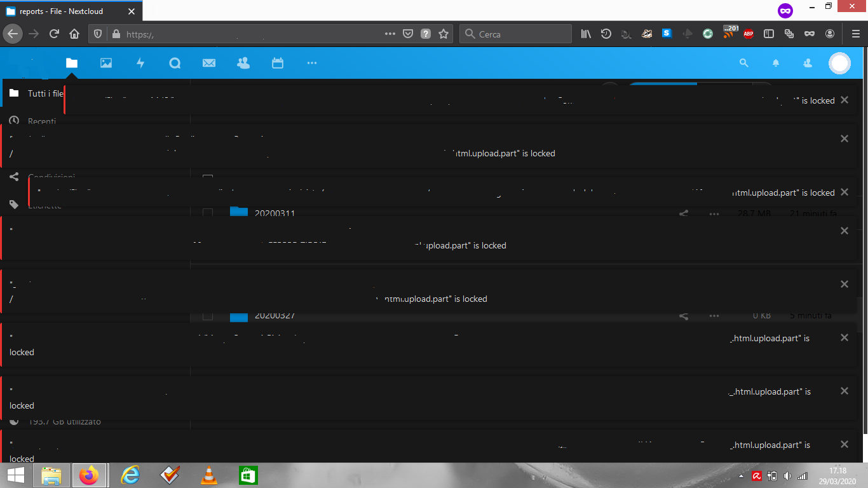Open the user avatar menu
Screen dimensions: 868x488
pyautogui.click(x=840, y=63)
